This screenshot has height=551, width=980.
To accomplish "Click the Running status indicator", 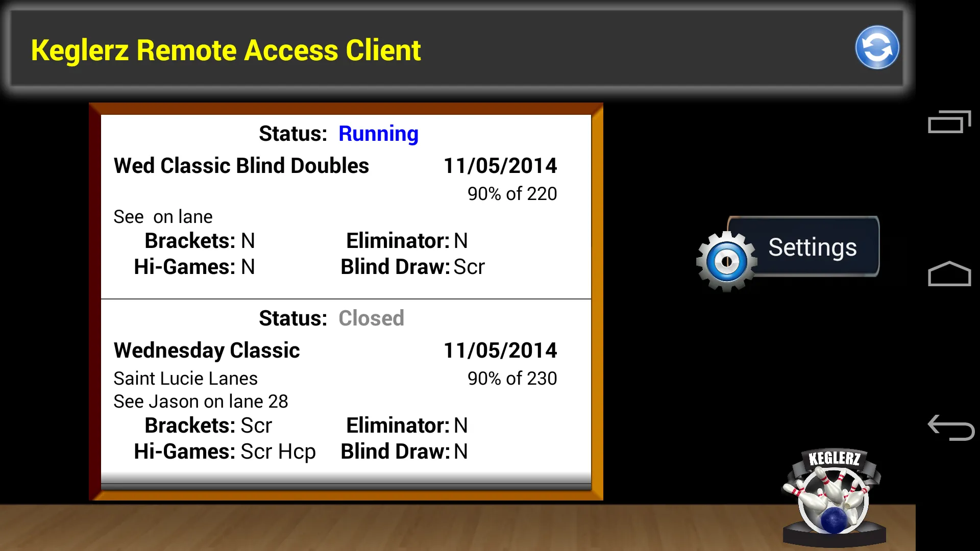I will pos(378,133).
